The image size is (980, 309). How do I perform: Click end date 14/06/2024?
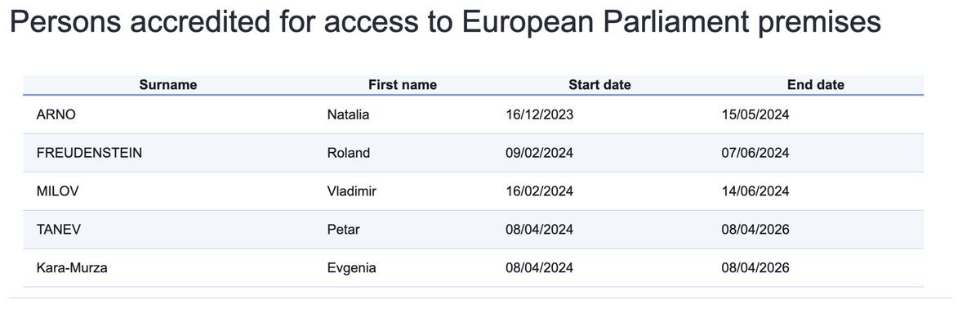pyautogui.click(x=755, y=191)
